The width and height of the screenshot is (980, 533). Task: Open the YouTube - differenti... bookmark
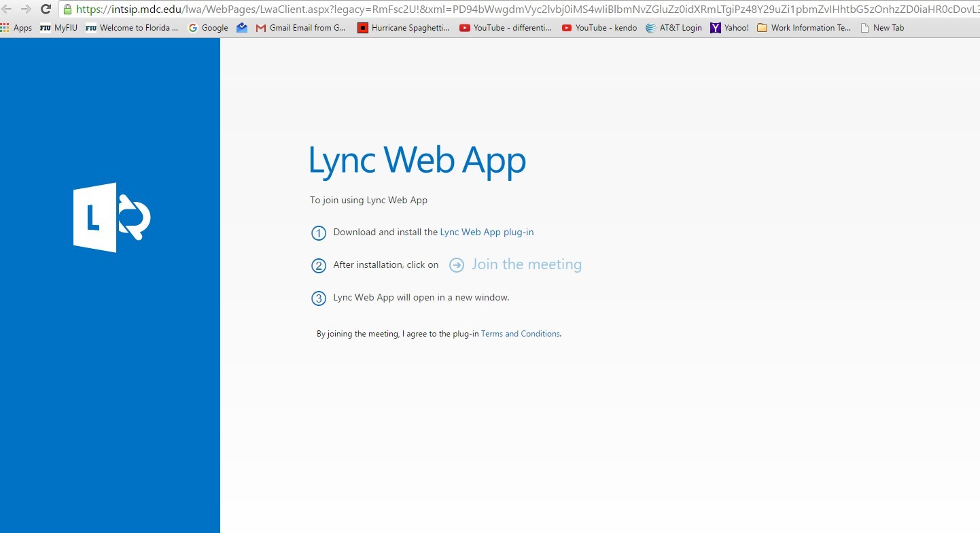pos(506,28)
